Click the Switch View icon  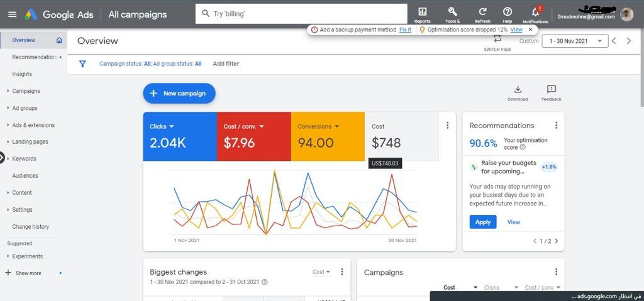(497, 39)
